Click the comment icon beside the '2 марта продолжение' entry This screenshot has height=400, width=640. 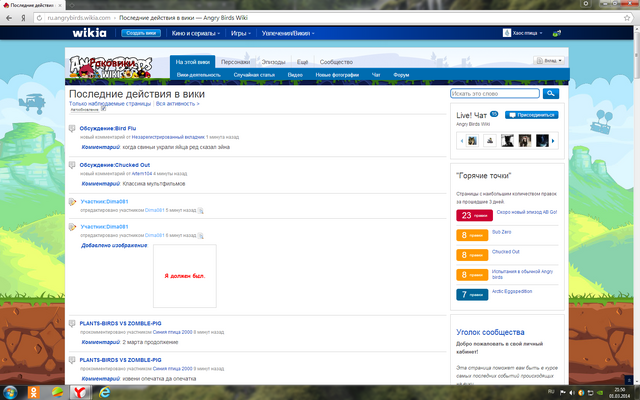(x=72, y=324)
